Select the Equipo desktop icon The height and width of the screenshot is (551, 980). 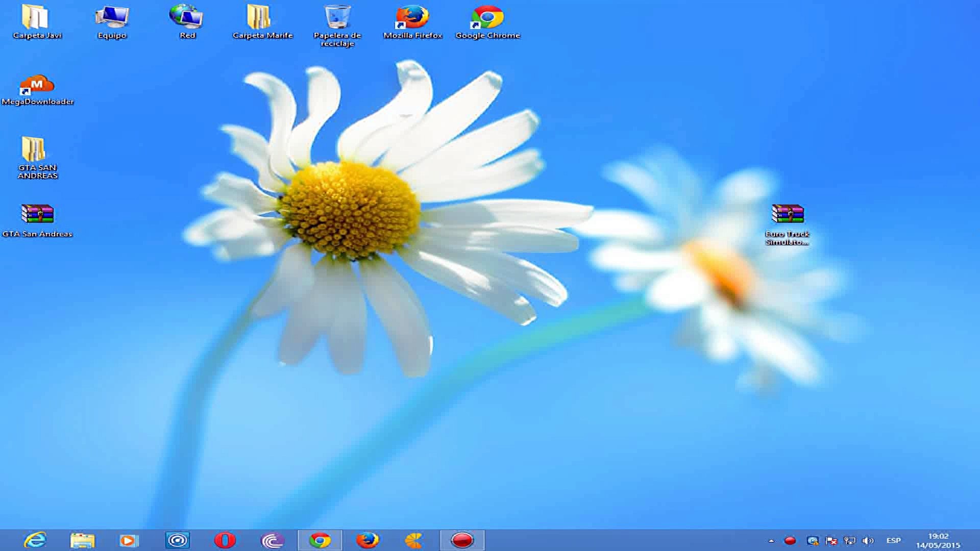pyautogui.click(x=112, y=18)
